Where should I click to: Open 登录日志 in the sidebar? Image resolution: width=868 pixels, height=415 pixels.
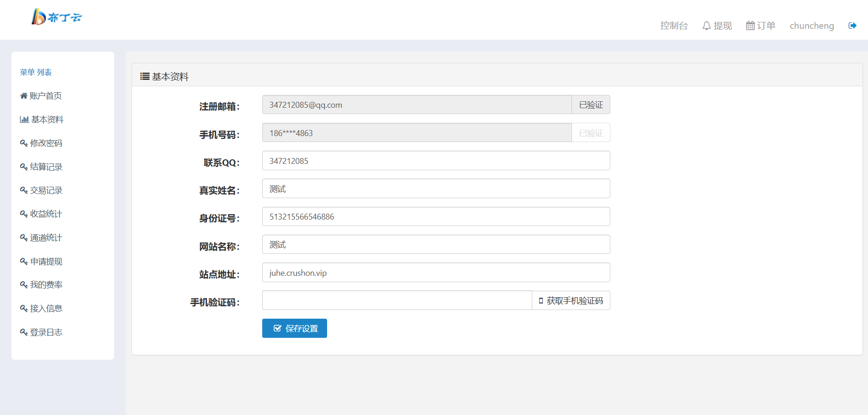coord(42,332)
